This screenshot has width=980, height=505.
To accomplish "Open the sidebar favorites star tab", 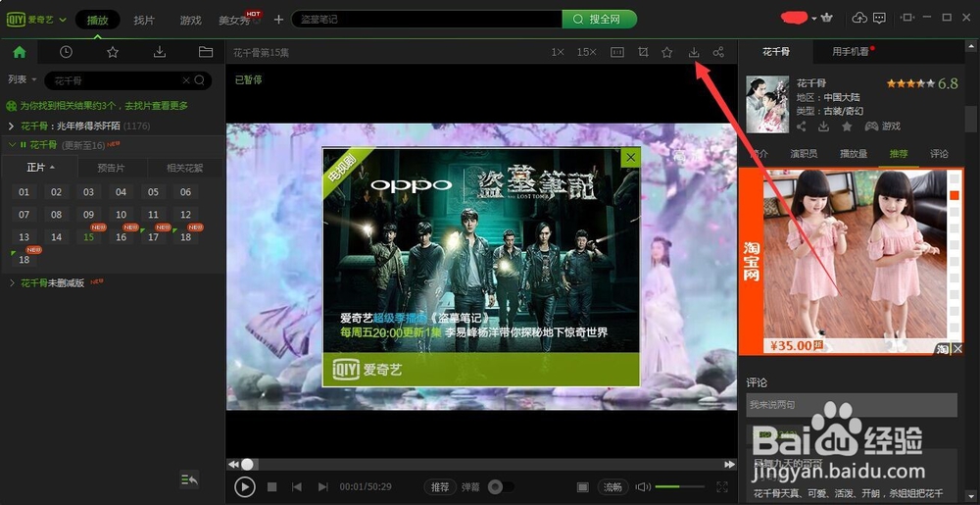I will click(x=113, y=53).
